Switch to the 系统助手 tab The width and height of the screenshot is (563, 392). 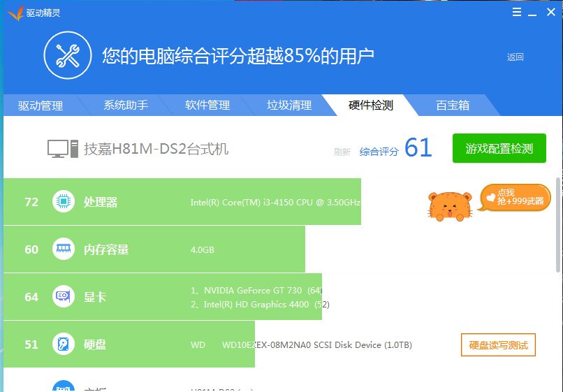click(126, 105)
